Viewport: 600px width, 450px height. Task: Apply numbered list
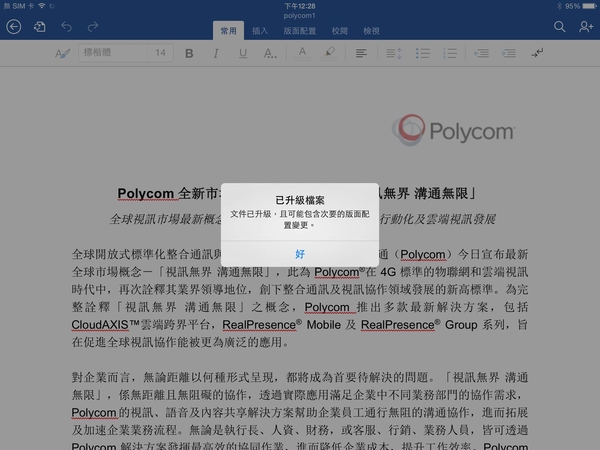[450, 53]
